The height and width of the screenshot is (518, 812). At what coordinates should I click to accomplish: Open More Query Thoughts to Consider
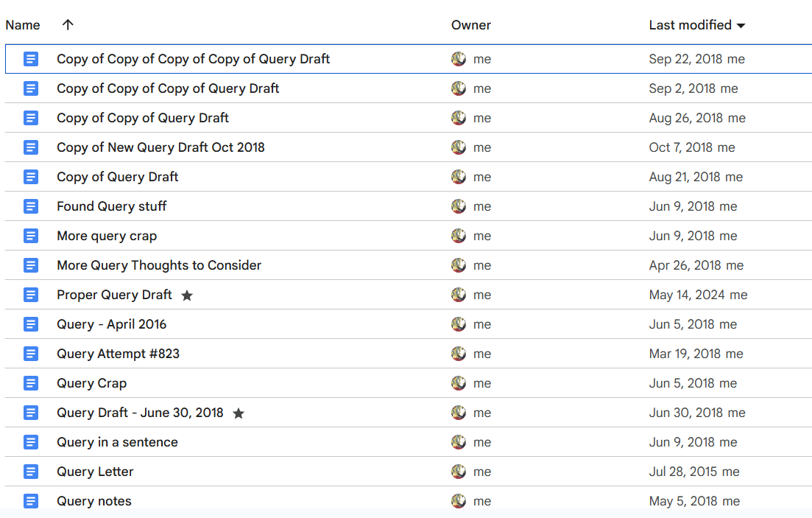[159, 265]
